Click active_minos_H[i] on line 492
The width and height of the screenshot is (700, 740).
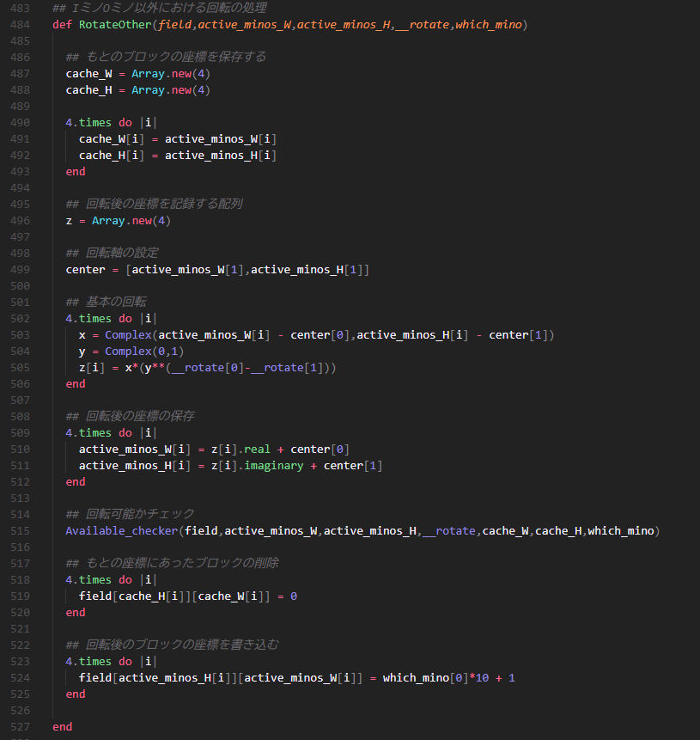pos(221,156)
